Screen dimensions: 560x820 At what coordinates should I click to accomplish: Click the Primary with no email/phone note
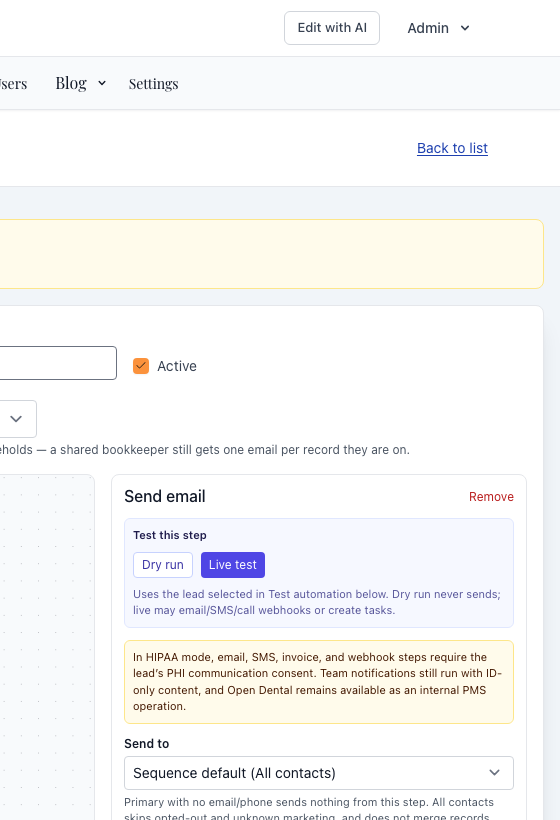tap(309, 808)
